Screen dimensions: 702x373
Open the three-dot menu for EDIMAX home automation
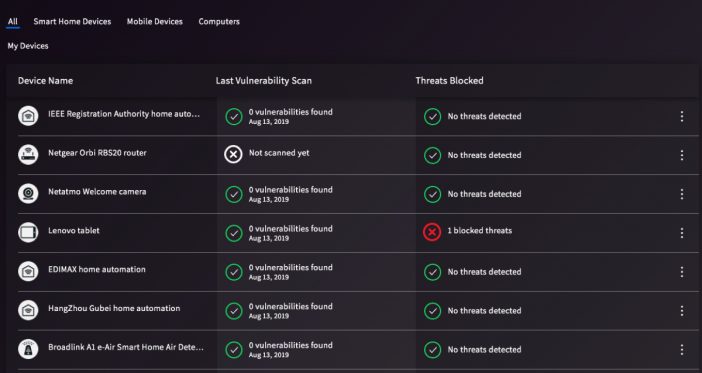point(682,272)
